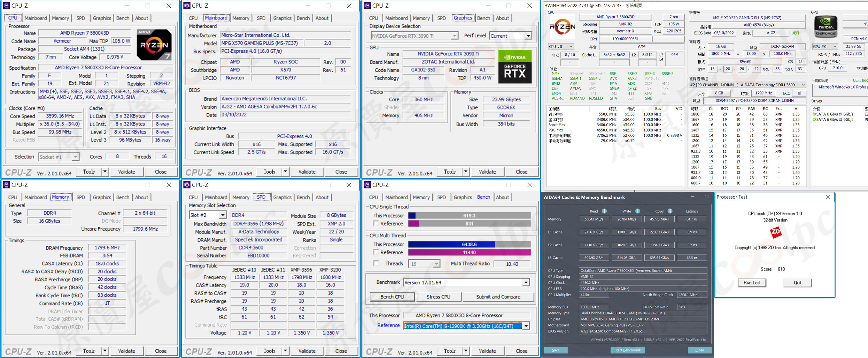The image size is (868, 358).
Task: Switch to Mainboard tab in CPU tab window
Action: tap(36, 18)
